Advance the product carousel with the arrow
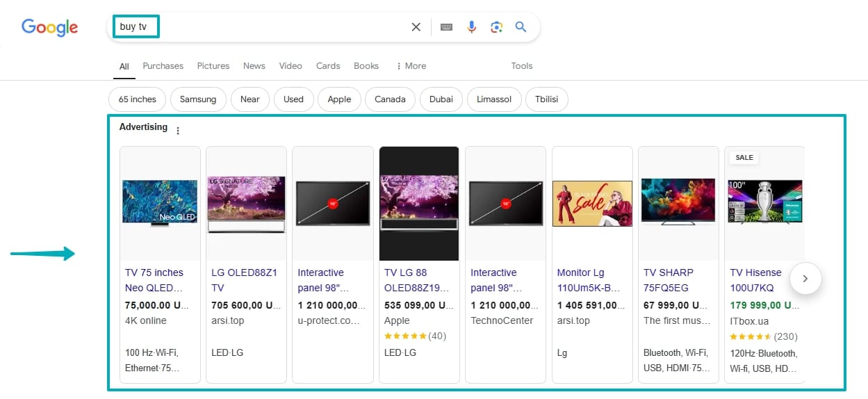 point(805,279)
